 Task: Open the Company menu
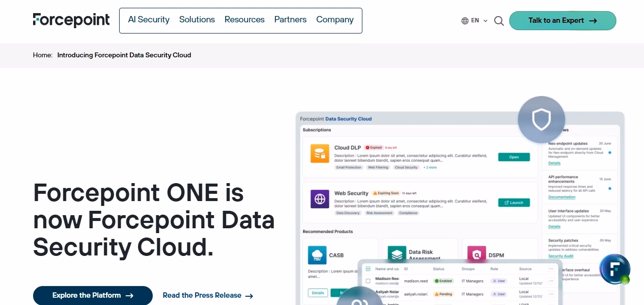(x=335, y=19)
